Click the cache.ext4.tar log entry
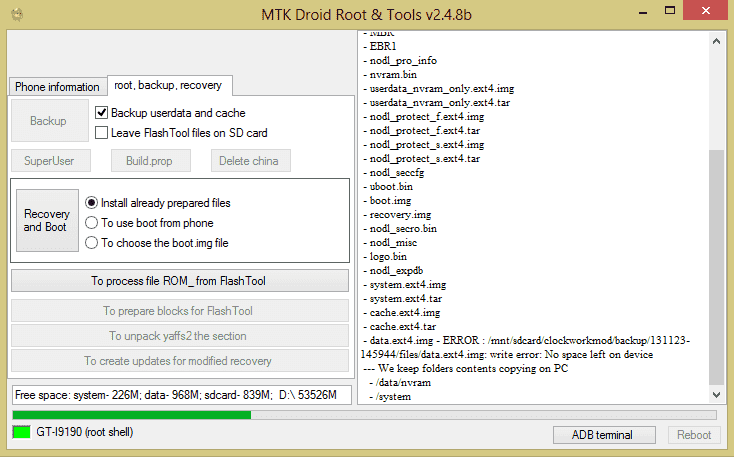Image resolution: width=734 pixels, height=457 pixels. 399,326
